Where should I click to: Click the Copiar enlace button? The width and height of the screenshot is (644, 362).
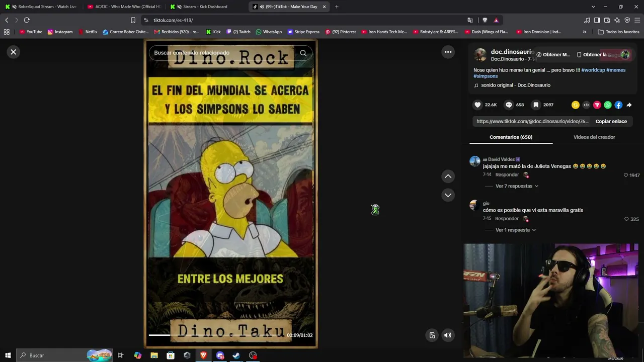[611, 121]
